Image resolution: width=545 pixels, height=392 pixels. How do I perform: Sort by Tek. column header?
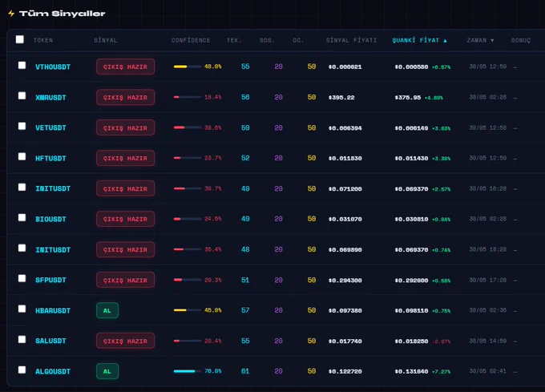tap(234, 40)
